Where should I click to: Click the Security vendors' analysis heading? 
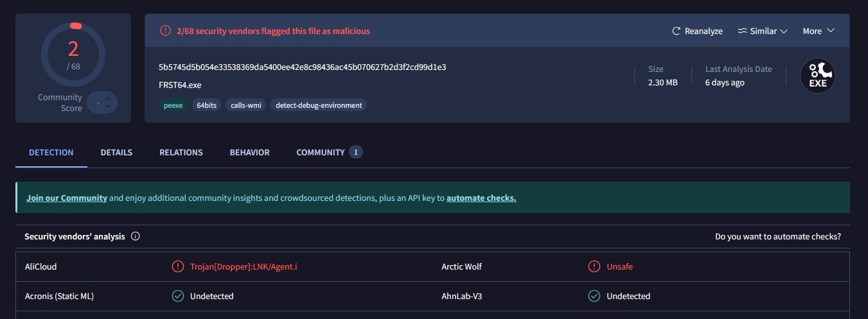[x=75, y=236]
